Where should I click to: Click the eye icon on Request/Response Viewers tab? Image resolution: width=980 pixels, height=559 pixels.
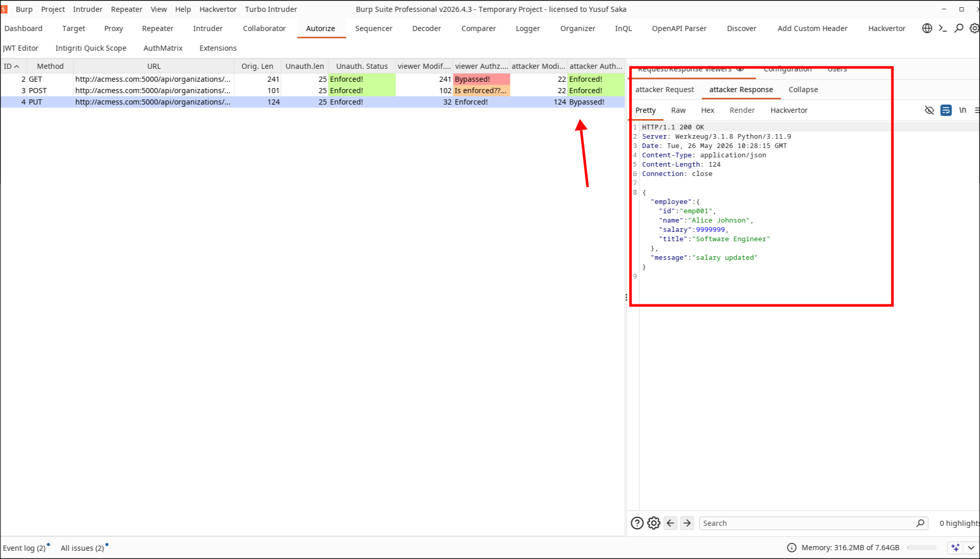point(740,69)
